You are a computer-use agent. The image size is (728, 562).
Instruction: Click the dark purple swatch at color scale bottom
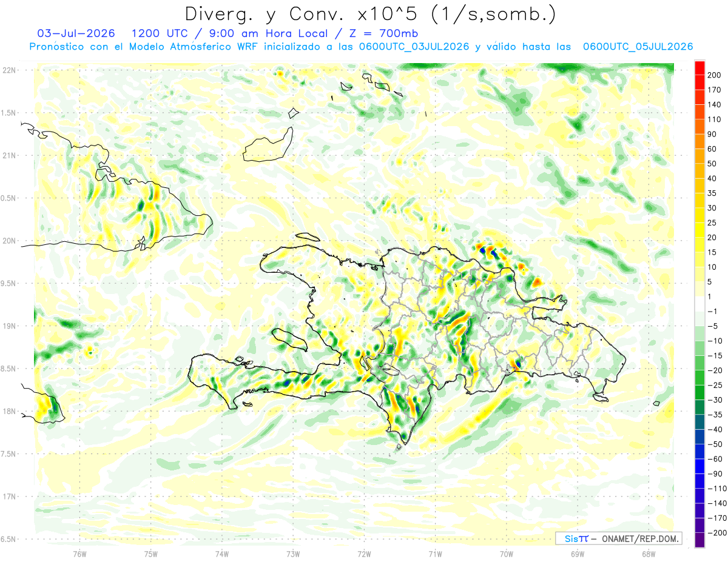pyautogui.click(x=699, y=540)
